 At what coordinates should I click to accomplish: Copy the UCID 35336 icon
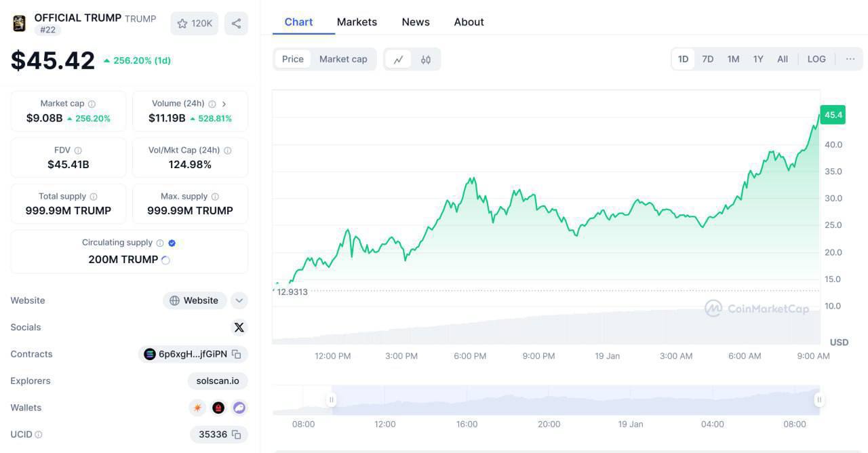tap(237, 435)
